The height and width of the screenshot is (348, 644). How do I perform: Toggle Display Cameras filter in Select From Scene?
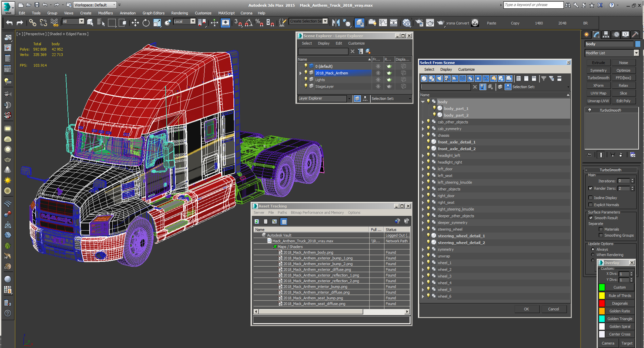447,79
